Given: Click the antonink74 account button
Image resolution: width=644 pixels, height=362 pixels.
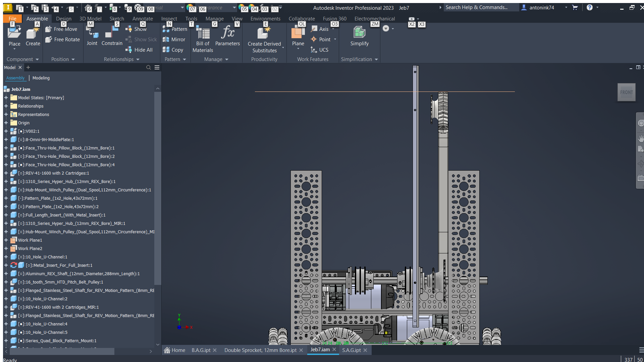Looking at the screenshot, I should [541, 7].
